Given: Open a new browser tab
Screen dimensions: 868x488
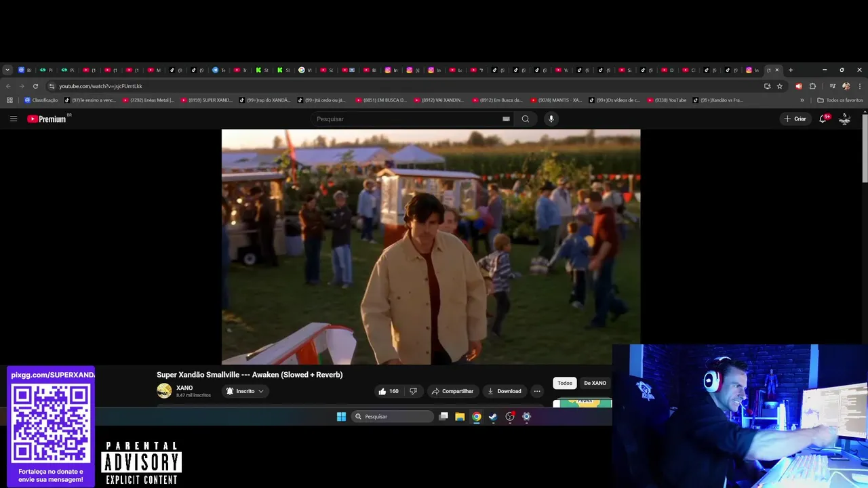Looking at the screenshot, I should (x=791, y=70).
